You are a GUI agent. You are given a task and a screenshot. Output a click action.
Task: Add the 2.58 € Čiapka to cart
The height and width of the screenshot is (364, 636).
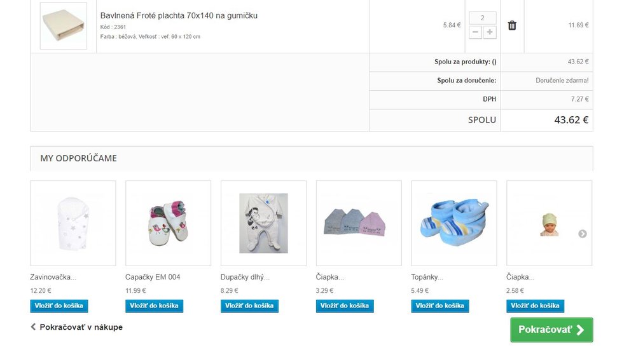[535, 306]
